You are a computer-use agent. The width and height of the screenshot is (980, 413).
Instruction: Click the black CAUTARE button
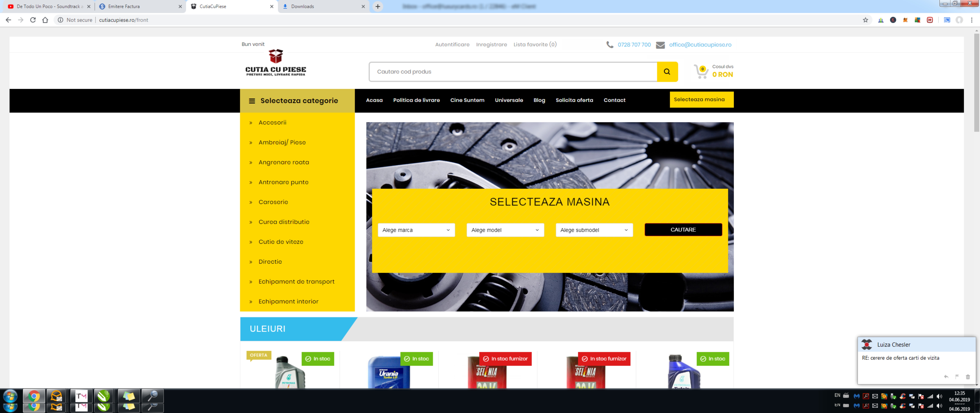pos(683,230)
